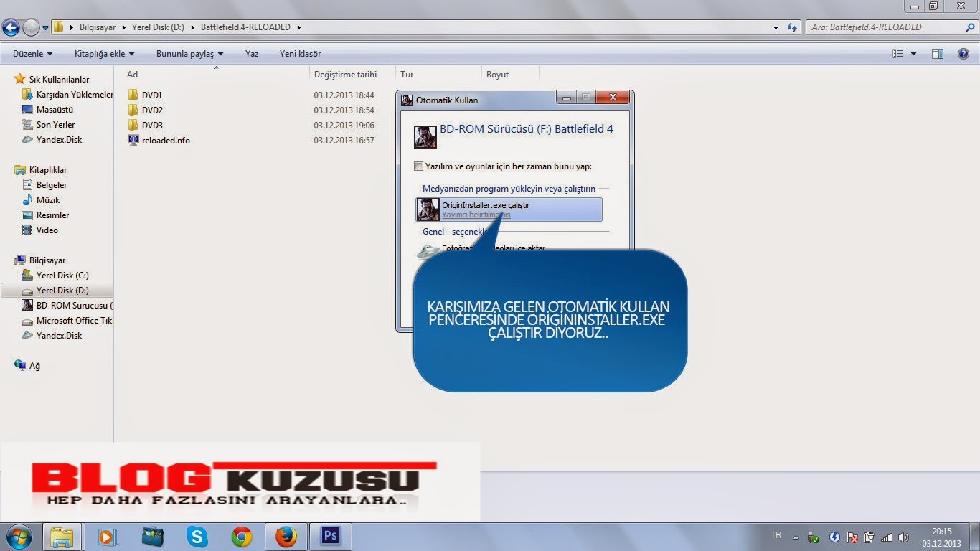Open the Action Center flag icon
Screen dimensions: 980x551
pos(852,537)
